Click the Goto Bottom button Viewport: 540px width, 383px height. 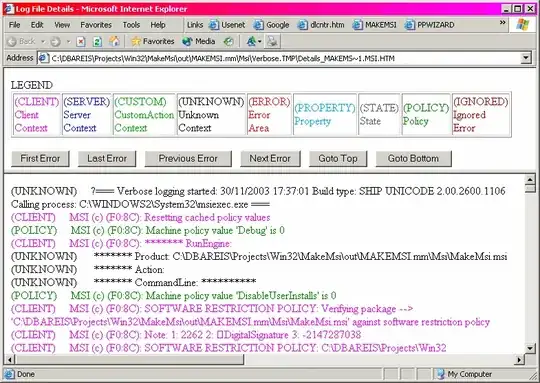(414, 158)
